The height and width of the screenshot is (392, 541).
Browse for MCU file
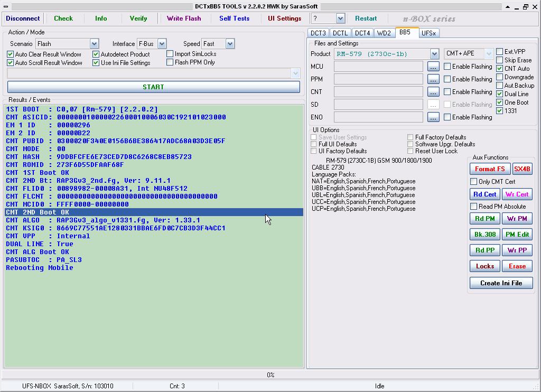433,66
